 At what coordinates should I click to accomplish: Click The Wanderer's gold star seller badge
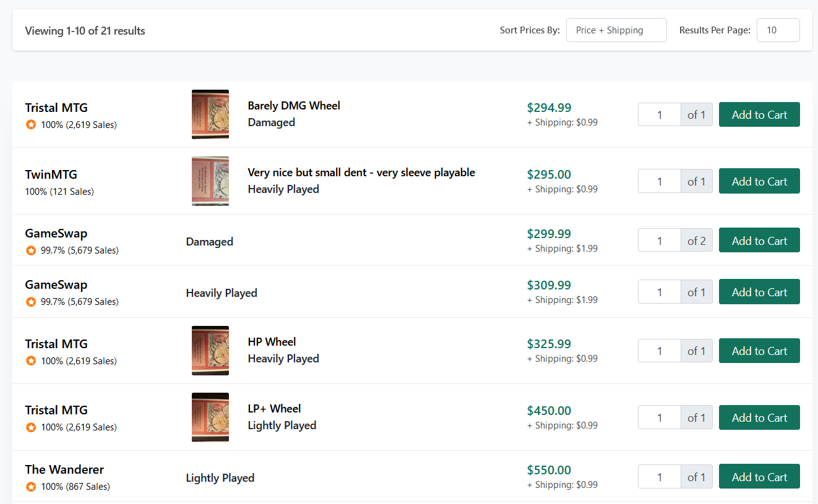pyautogui.click(x=31, y=487)
